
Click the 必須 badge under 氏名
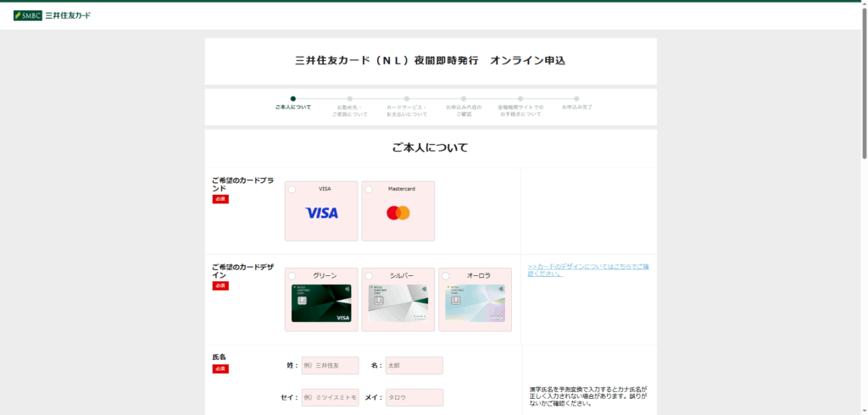point(220,369)
